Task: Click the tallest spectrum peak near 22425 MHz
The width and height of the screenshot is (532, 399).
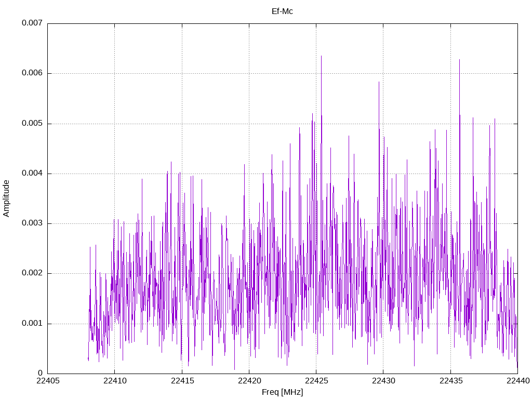Action: pos(321,57)
